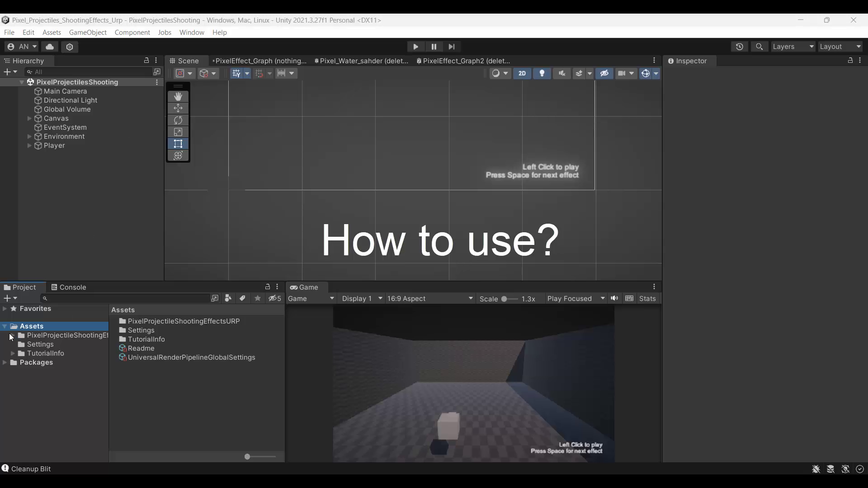The image size is (868, 488).
Task: Click the Pause button in toolbar
Action: coord(434,47)
